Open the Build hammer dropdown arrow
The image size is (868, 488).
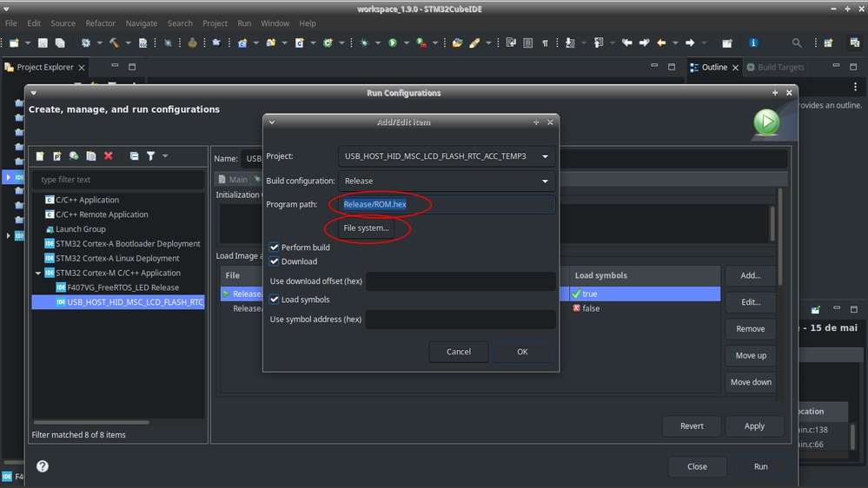coord(128,43)
